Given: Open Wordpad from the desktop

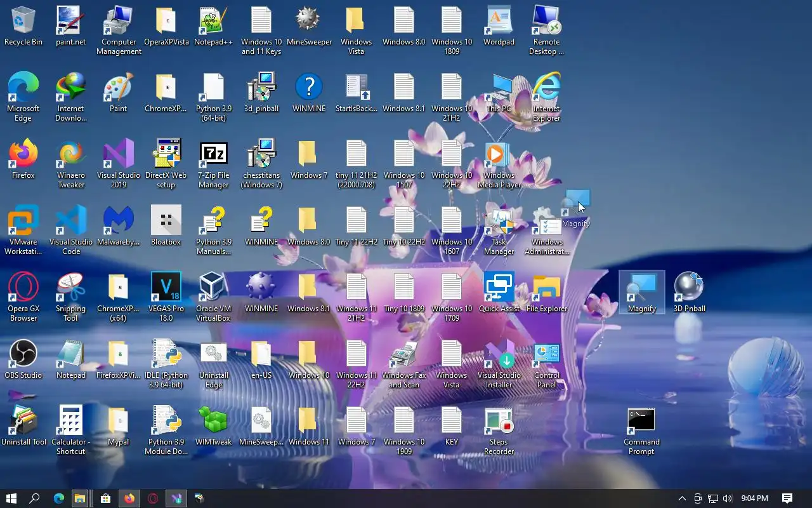Looking at the screenshot, I should [x=499, y=27].
